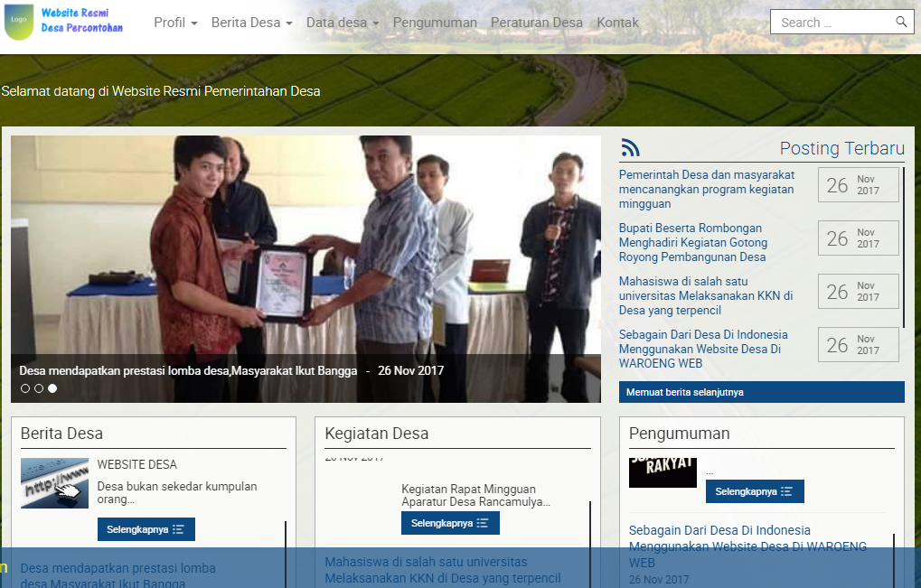Expand the Berita Desa dropdown menu
921x588 pixels.
coord(251,22)
